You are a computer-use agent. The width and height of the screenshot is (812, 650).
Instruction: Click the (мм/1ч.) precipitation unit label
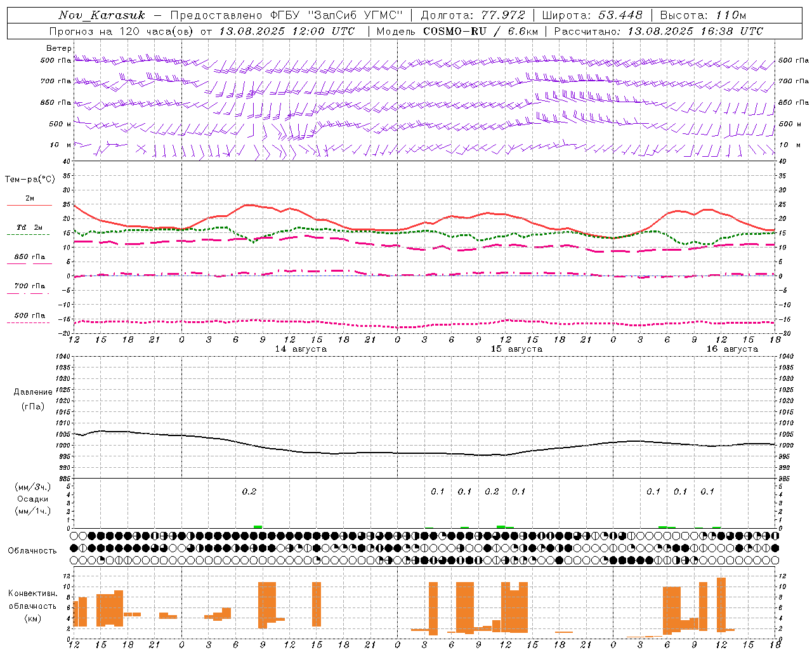pos(33,511)
